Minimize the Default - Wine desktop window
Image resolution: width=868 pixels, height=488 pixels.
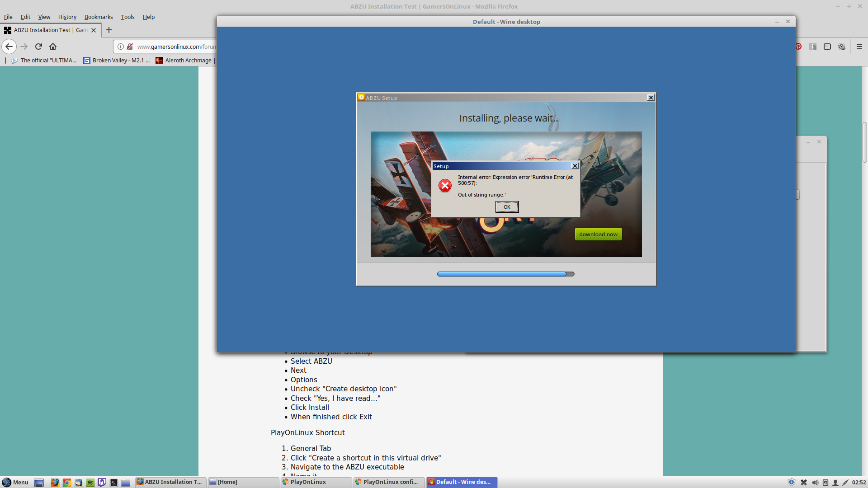click(777, 22)
